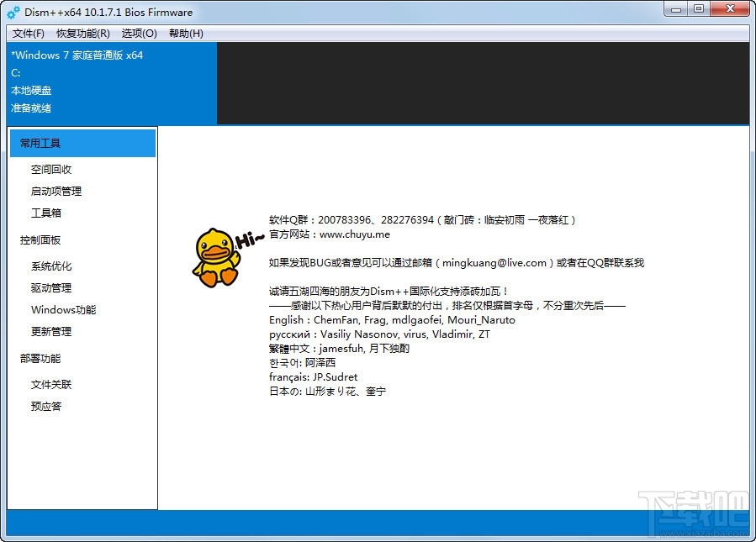Viewport: 756px width, 542px height.
Task: Expand the 部署功能 deployment section
Action: [40, 358]
